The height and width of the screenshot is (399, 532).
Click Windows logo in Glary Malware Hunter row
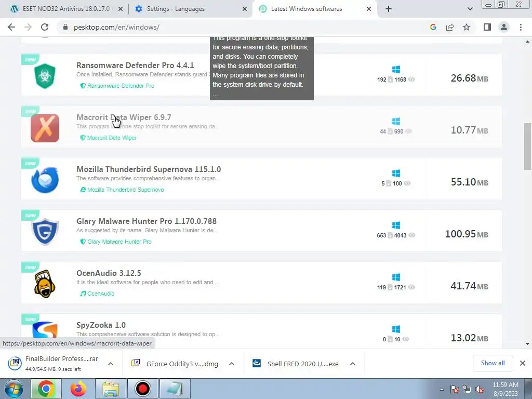396,225
